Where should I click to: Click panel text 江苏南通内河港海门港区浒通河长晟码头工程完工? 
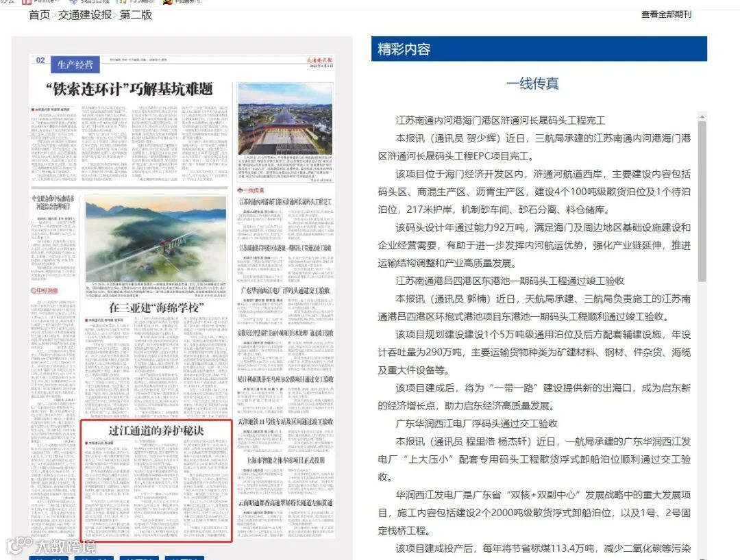tap(500, 120)
